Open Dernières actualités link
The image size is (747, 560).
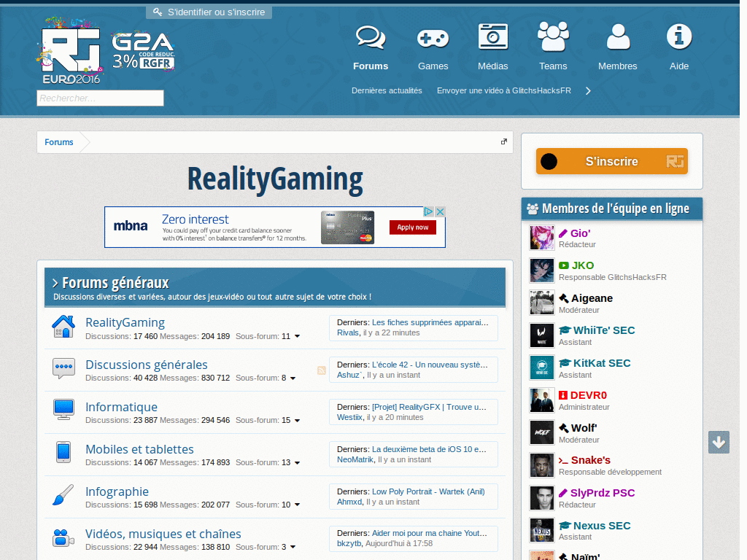[x=387, y=90]
